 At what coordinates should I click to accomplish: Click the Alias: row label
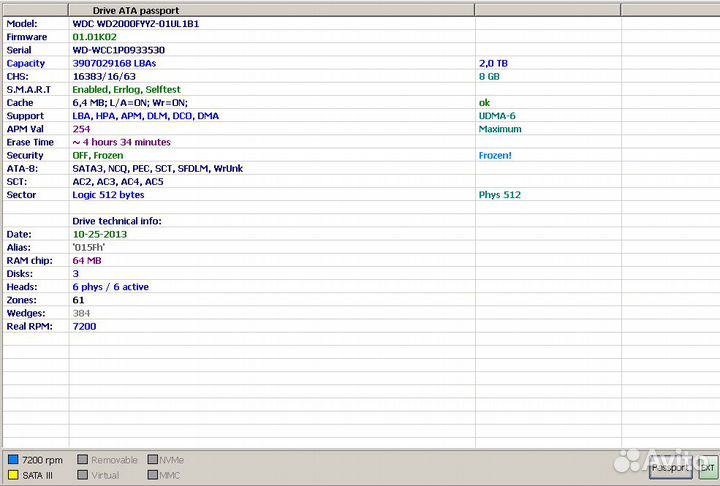18,248
